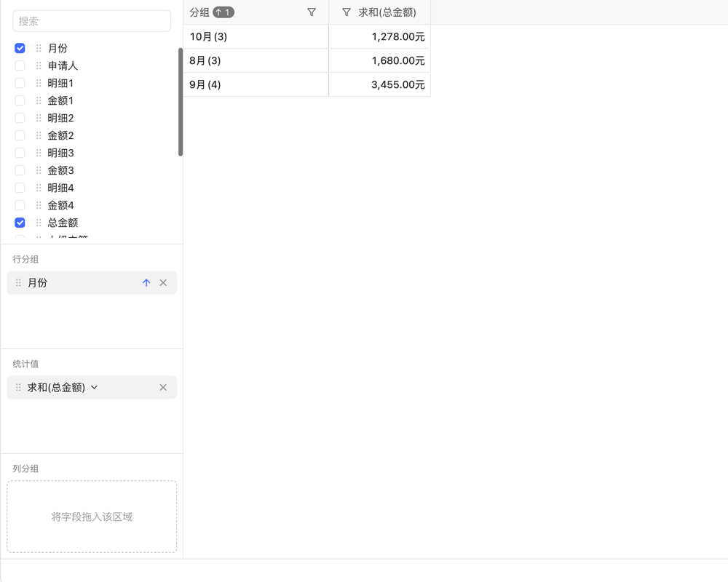Click the drag handle beside the 申请人 field
This screenshot has width=728, height=582.
(x=38, y=65)
